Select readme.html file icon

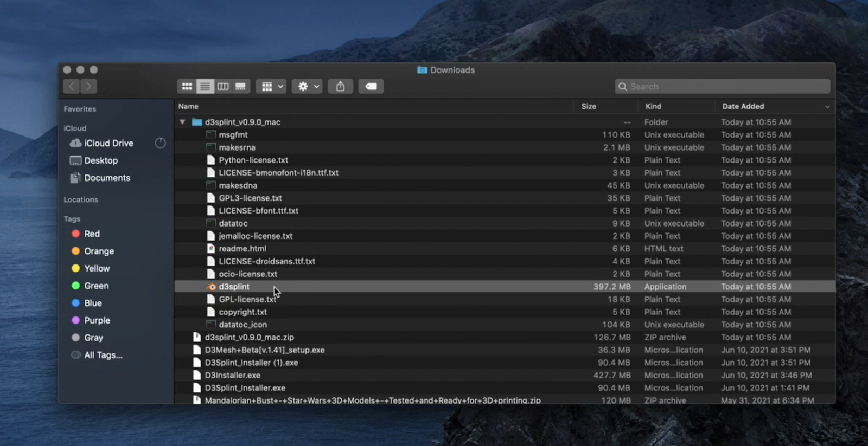pyautogui.click(x=211, y=249)
